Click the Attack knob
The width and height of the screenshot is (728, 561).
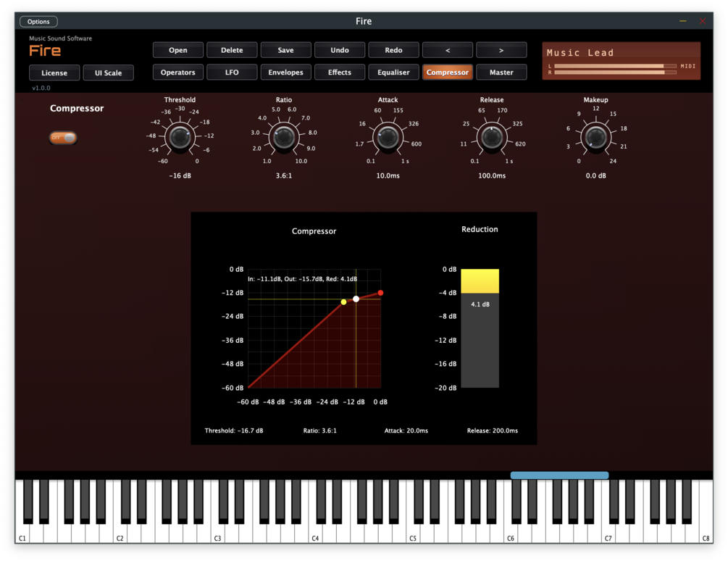(388, 137)
